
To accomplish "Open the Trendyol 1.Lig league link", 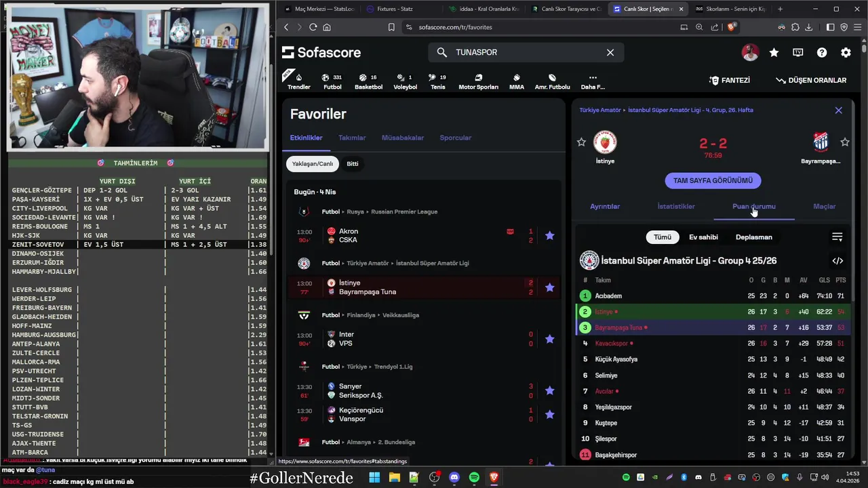I will click(x=393, y=367).
